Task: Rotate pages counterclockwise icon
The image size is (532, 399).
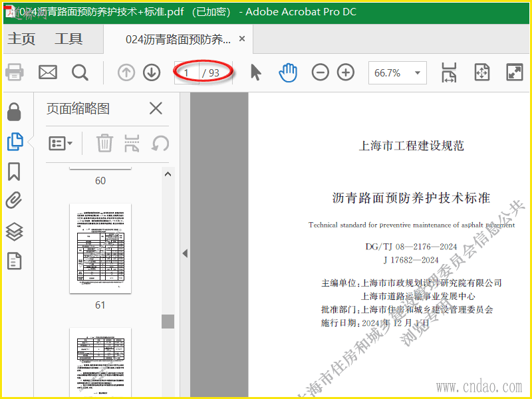Action: [160, 143]
